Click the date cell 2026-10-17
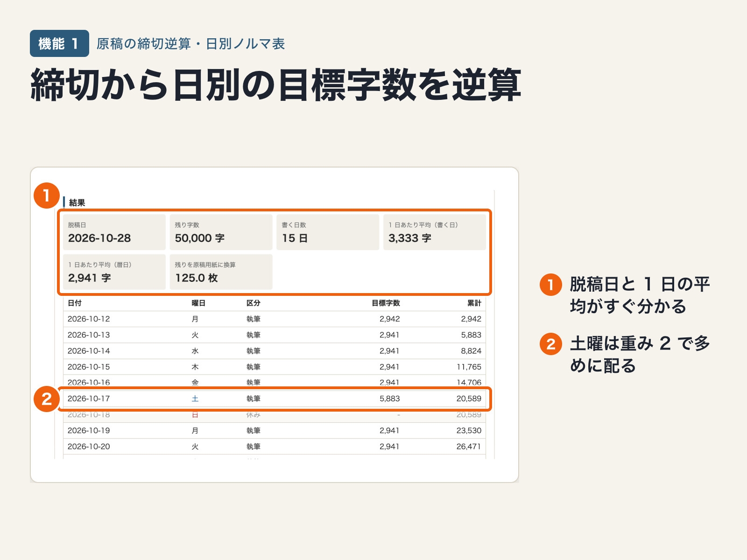The height and width of the screenshot is (560, 747). point(89,399)
